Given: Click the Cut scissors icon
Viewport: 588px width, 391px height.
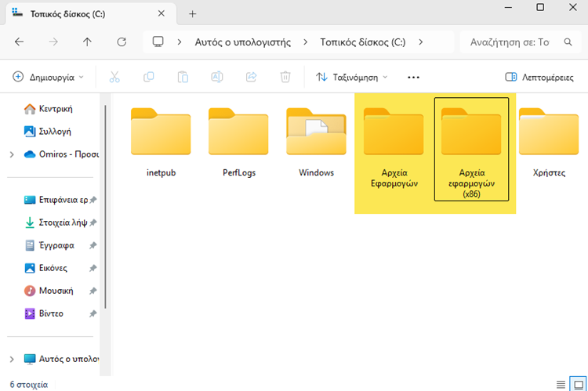Looking at the screenshot, I should point(114,77).
